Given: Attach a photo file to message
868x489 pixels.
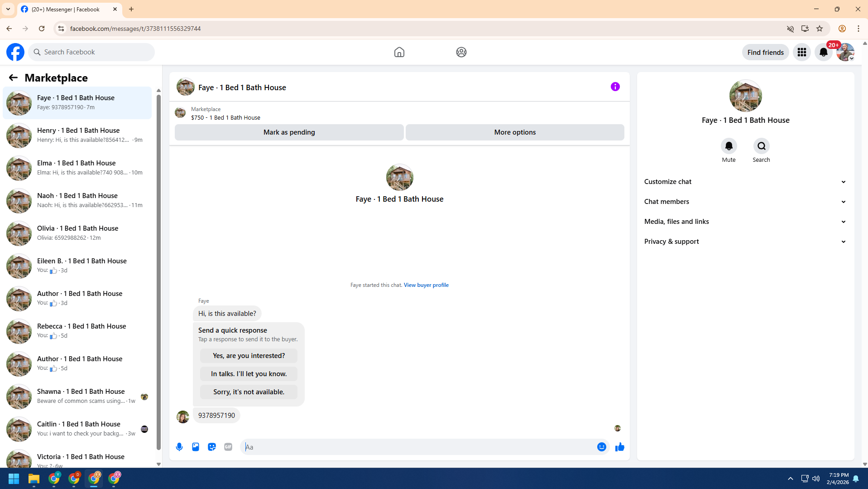Looking at the screenshot, I should [x=196, y=447].
